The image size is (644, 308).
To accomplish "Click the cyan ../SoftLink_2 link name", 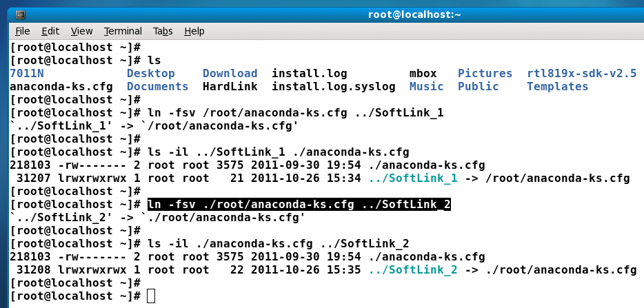I will click(413, 270).
